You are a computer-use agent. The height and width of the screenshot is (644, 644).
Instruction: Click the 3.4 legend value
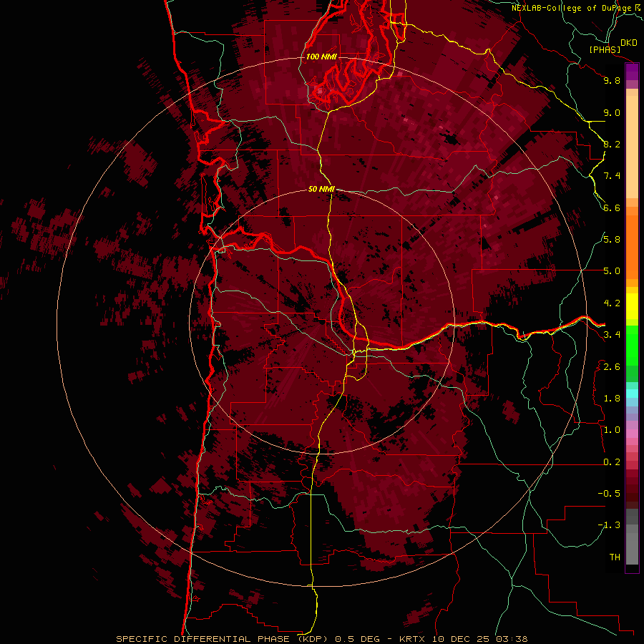pos(612,335)
